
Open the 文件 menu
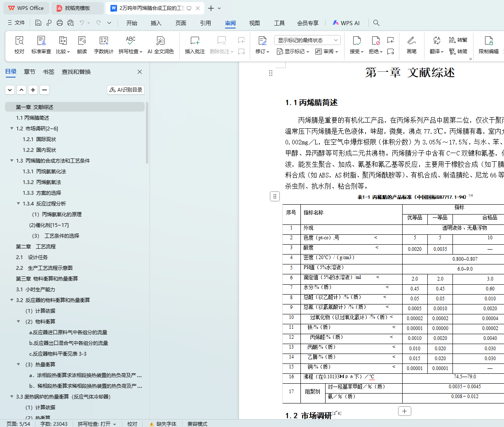(x=16, y=23)
